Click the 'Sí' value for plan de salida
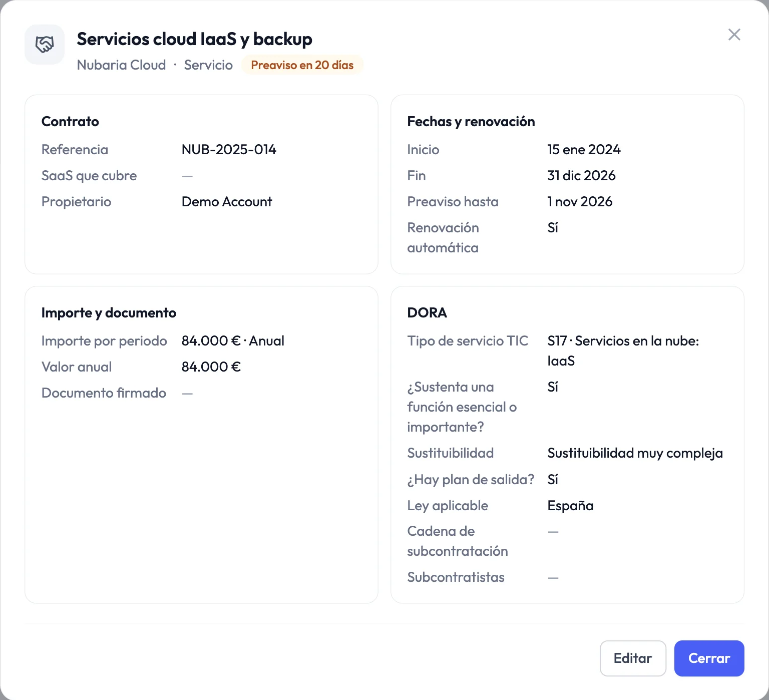This screenshot has height=700, width=769. pos(553,480)
